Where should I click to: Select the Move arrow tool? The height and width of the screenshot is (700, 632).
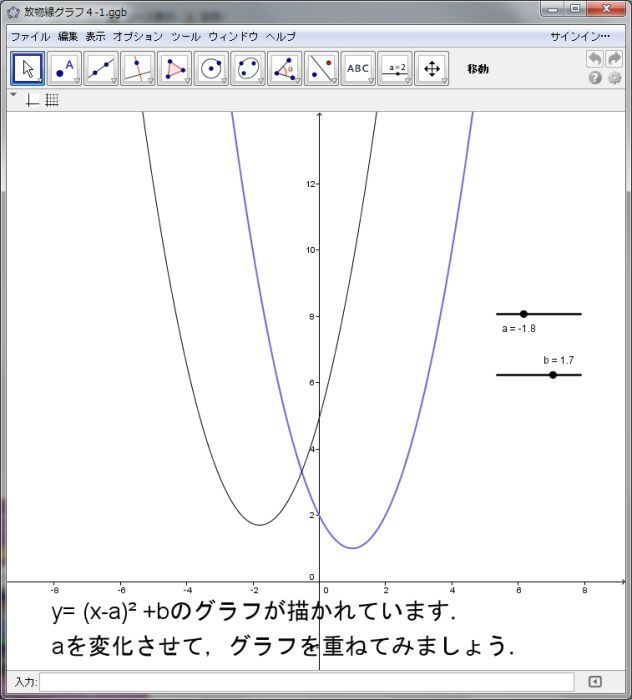[x=28, y=69]
